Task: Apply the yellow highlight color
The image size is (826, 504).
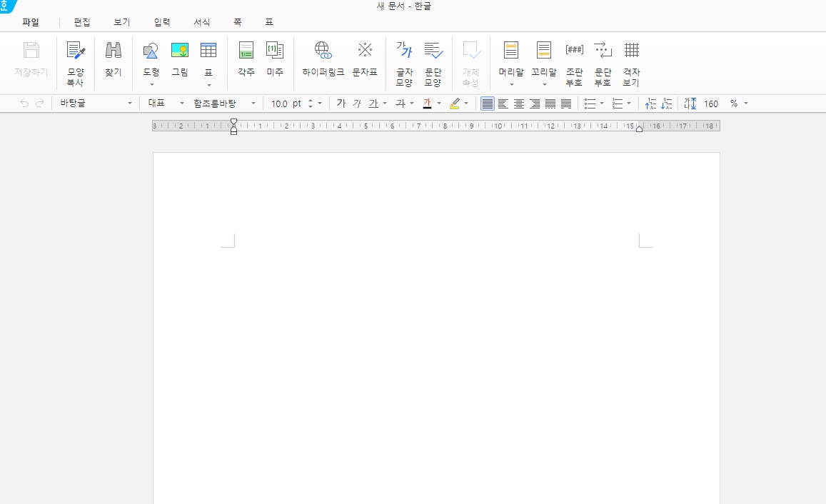Action: point(454,104)
